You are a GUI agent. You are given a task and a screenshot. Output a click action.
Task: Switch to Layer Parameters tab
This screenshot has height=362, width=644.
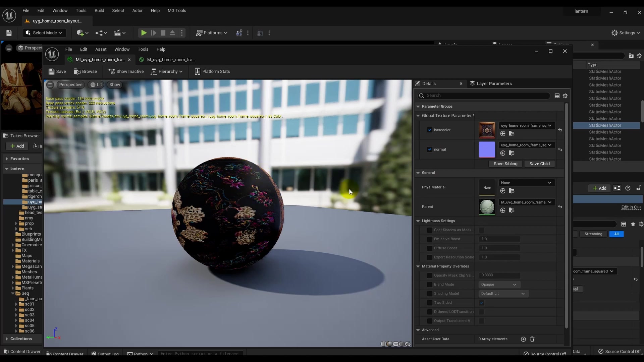(491, 83)
